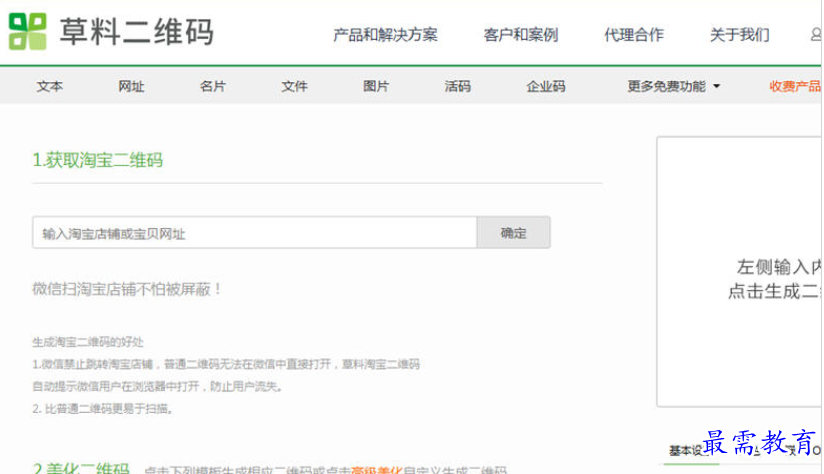Open 产品和解决方案 menu
Image resolution: width=824 pixels, height=474 pixels.
tap(385, 35)
